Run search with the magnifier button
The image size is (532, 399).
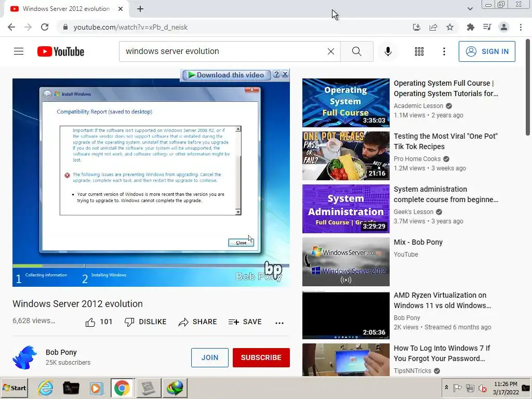[x=356, y=51]
